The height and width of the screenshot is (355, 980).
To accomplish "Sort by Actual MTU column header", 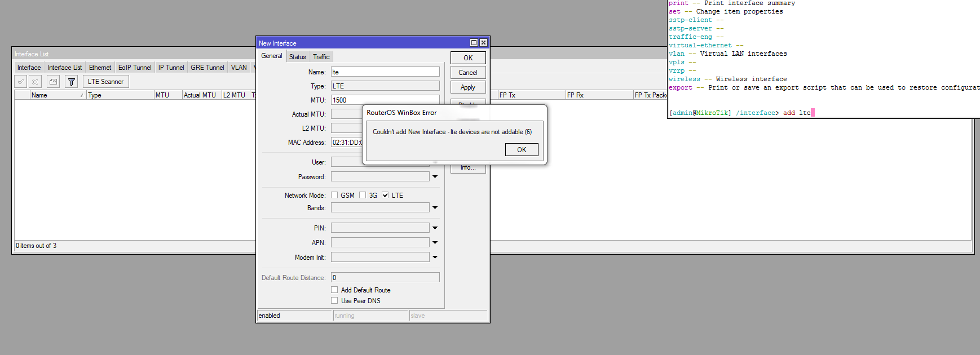I will [x=202, y=95].
